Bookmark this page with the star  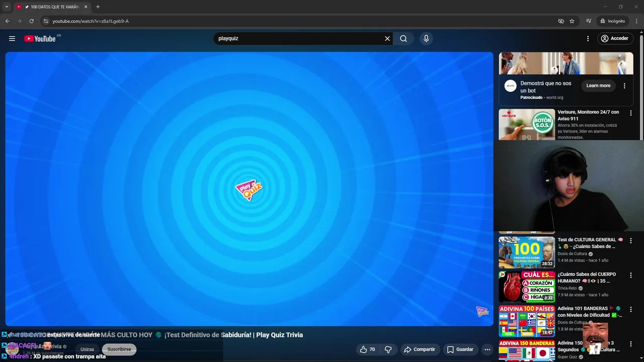click(572, 21)
